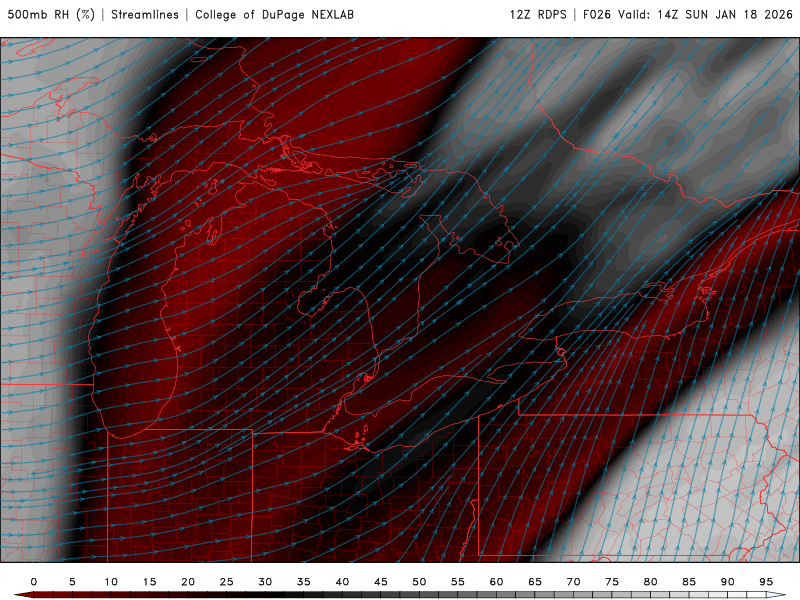Click the "F026" forecast hour text

click(x=597, y=14)
